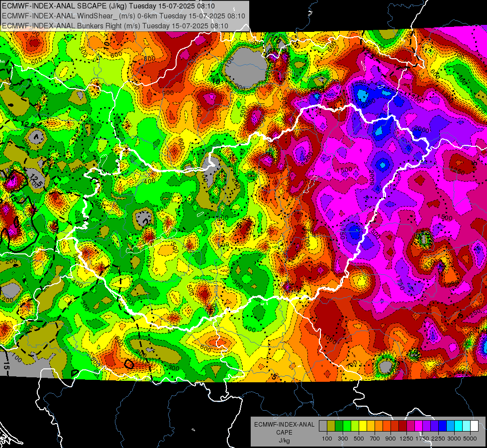Pick the yellow legend swatch after 500

[363, 426]
